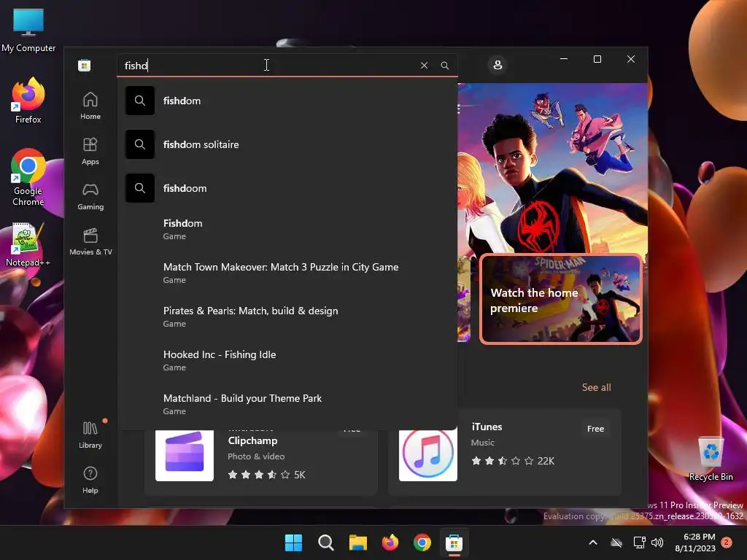Open the Clipchamp app icon
747x560 pixels.
click(185, 455)
